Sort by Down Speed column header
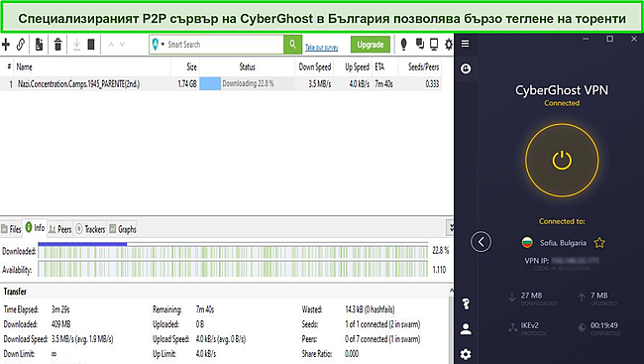Image resolution: width=644 pixels, height=364 pixels. (314, 67)
